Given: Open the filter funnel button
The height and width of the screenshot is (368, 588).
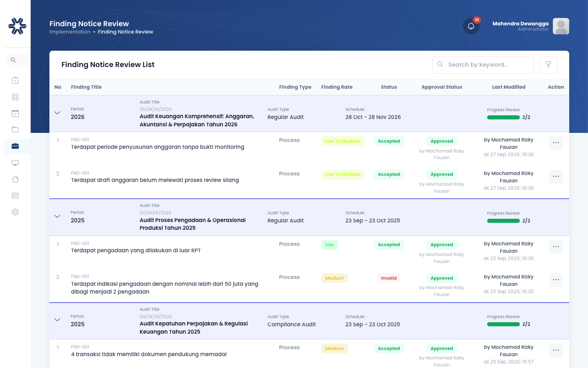Looking at the screenshot, I should pos(548,65).
